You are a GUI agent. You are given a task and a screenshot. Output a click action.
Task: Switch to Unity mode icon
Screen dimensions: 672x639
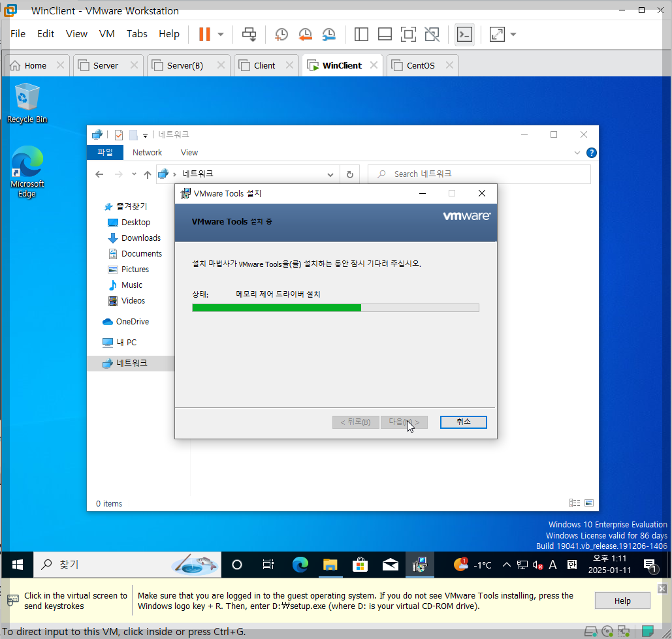tap(432, 34)
